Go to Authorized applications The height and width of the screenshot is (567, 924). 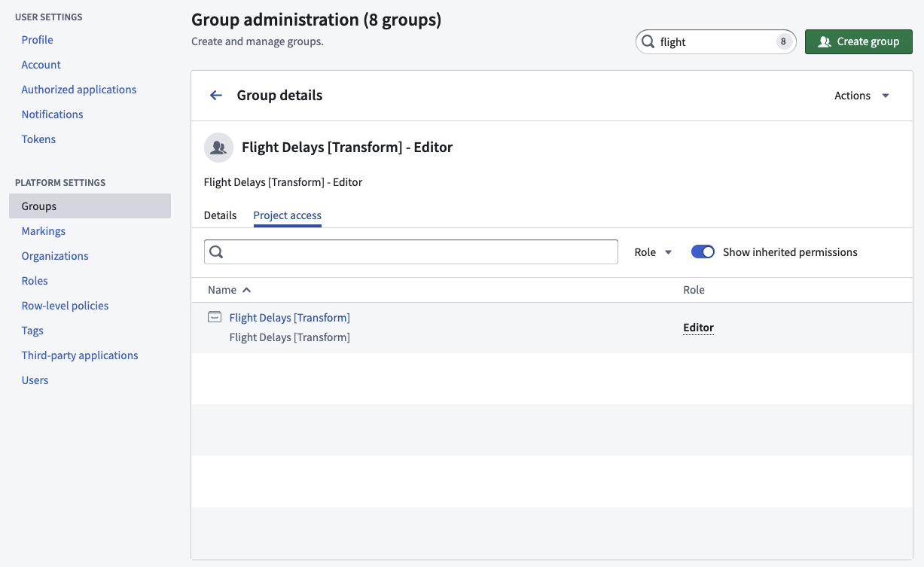tap(79, 90)
